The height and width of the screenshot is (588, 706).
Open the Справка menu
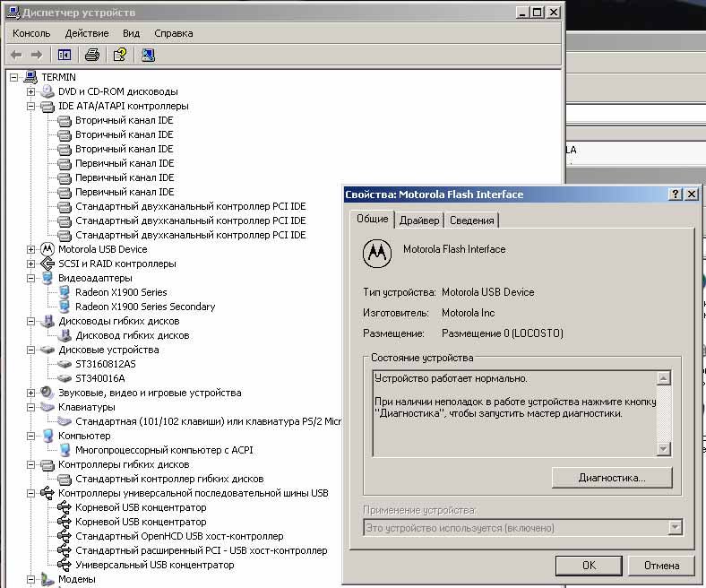point(173,33)
